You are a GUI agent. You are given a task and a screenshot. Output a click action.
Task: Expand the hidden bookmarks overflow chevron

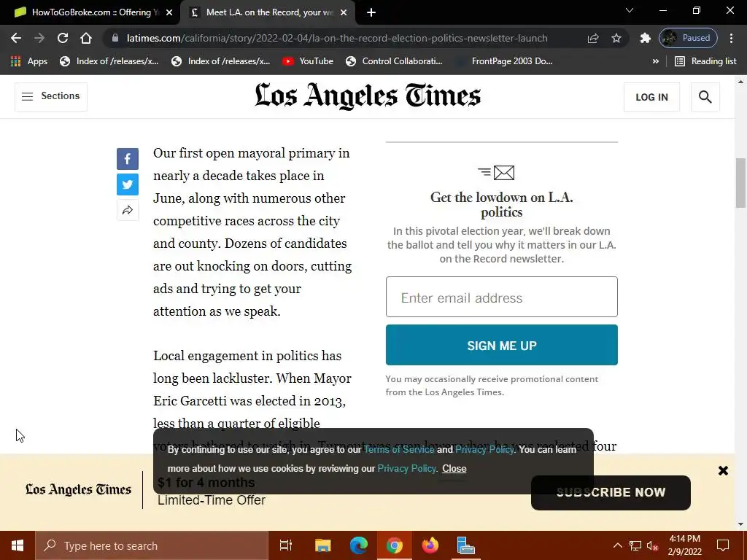(x=656, y=61)
